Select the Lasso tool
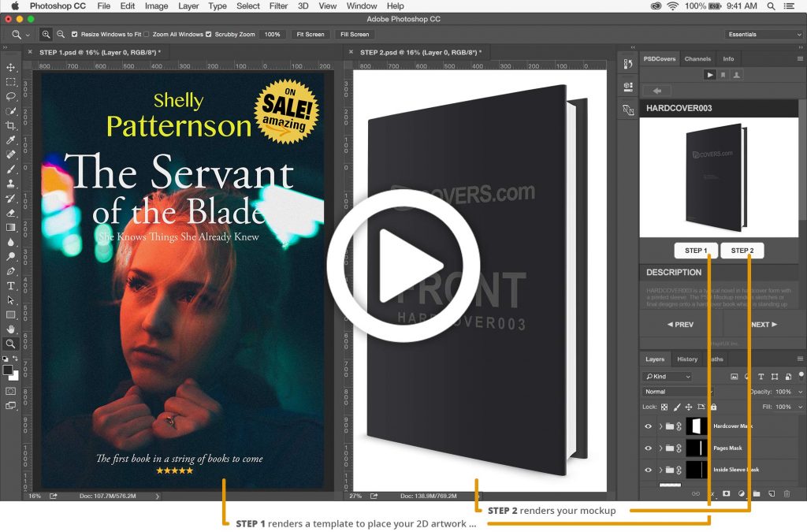Image resolution: width=807 pixels, height=532 pixels. pos(10,96)
